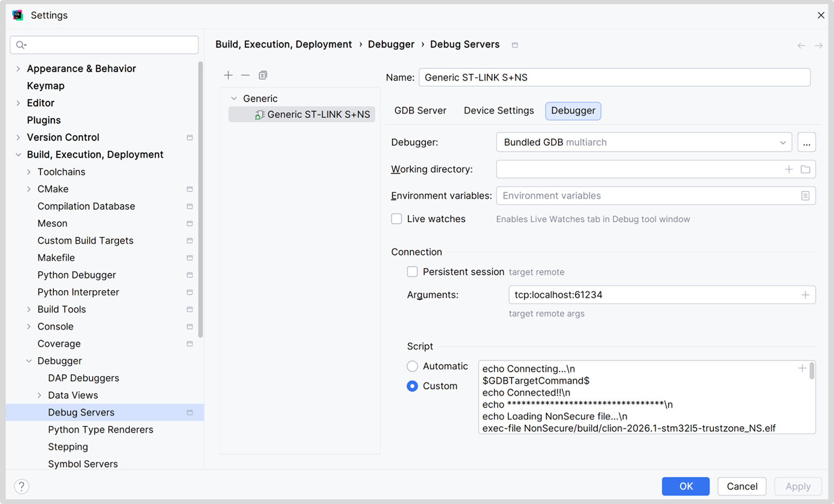Toggle the Persistent session checkbox

[x=412, y=272]
